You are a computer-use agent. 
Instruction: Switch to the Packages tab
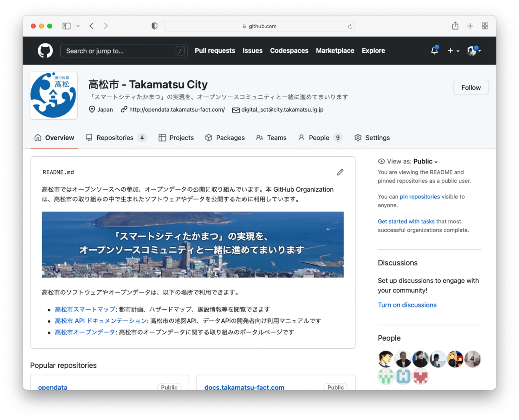(225, 138)
